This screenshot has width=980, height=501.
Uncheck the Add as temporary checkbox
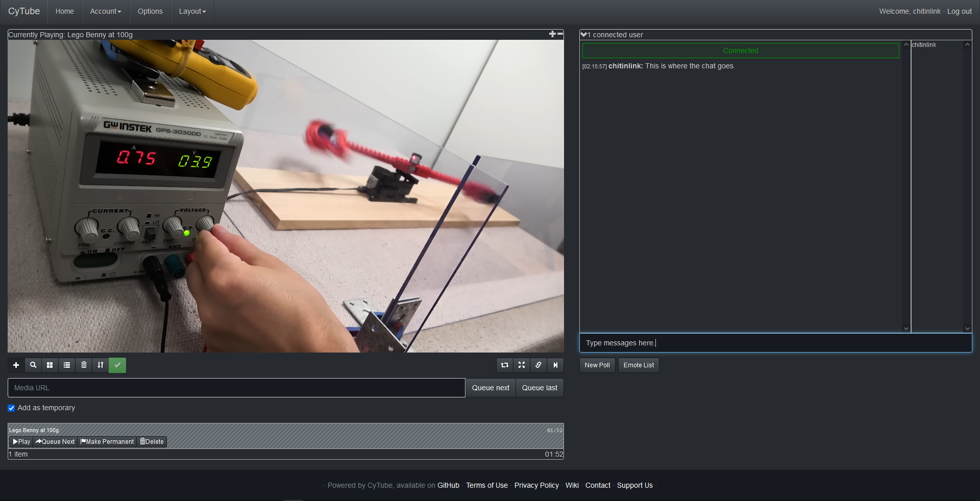click(11, 408)
